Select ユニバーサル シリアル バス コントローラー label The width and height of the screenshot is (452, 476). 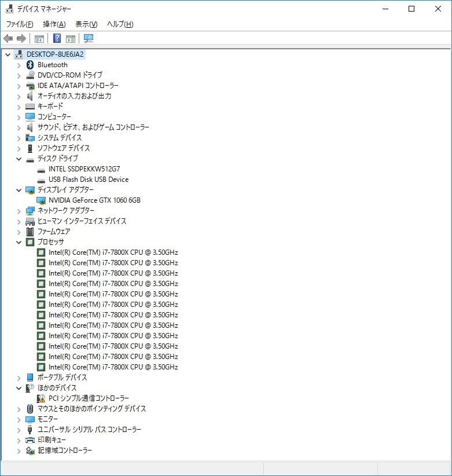click(89, 430)
